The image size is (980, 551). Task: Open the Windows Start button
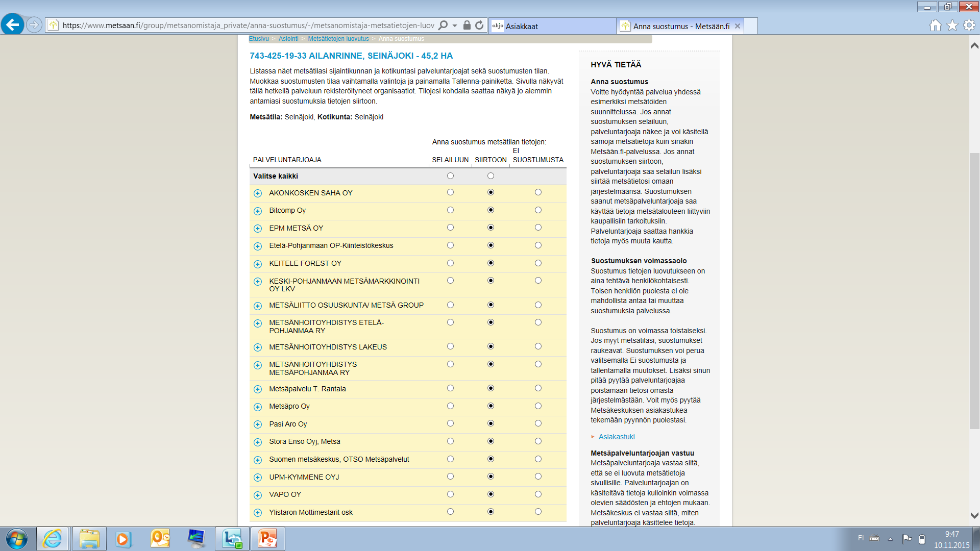click(x=16, y=539)
